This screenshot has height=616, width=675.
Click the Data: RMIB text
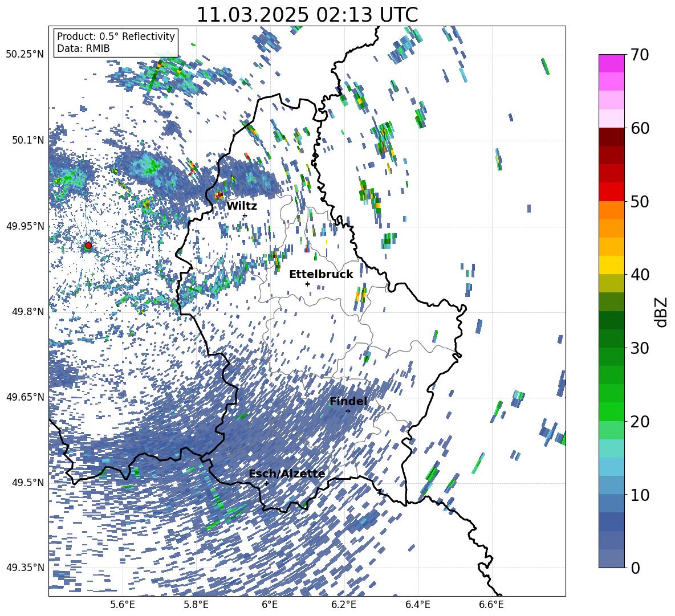tap(83, 48)
